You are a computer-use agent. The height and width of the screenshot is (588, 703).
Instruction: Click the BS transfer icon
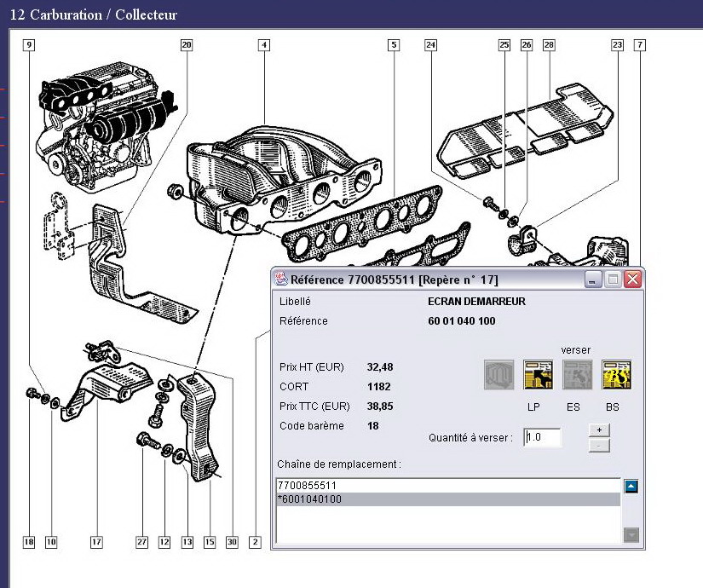pos(616,375)
